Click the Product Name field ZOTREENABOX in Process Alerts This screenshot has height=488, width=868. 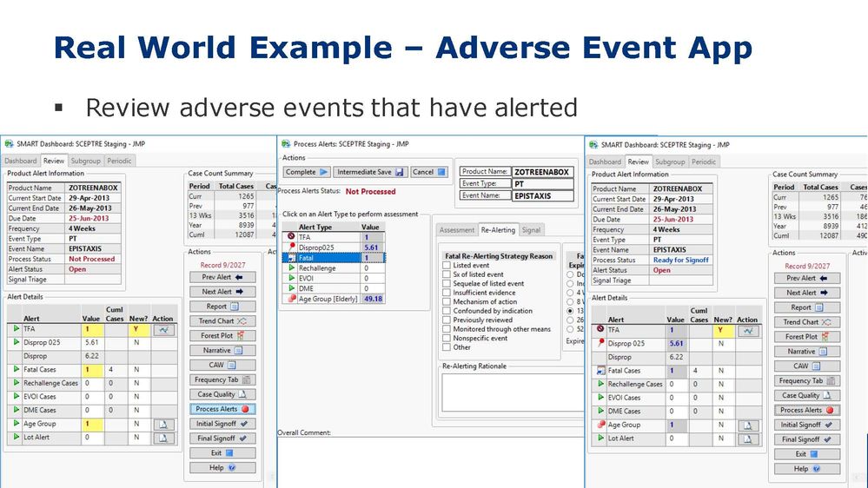542,172
